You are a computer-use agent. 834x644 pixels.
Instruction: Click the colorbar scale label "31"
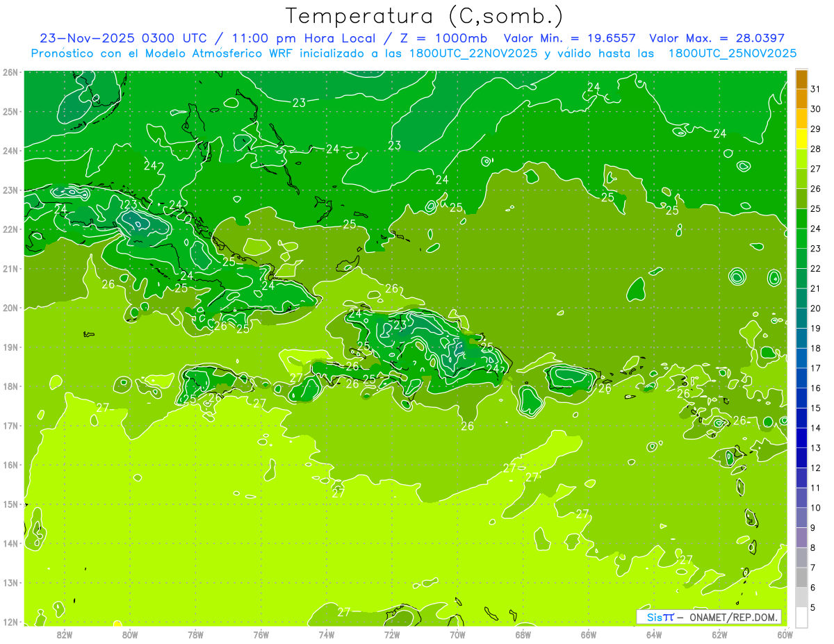[x=816, y=88]
